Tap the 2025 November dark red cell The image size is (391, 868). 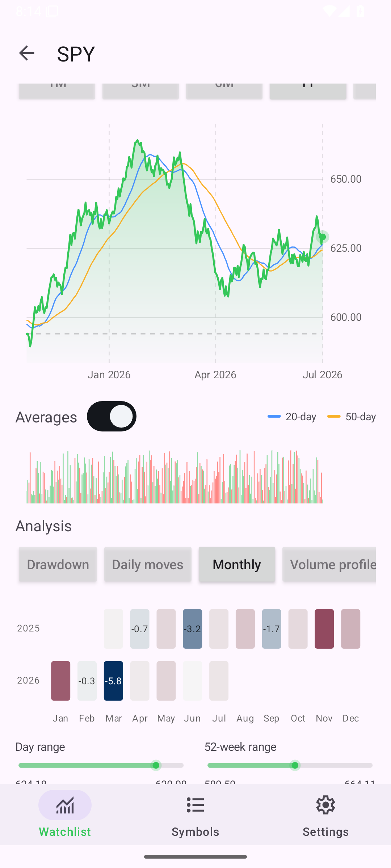pos(324,629)
